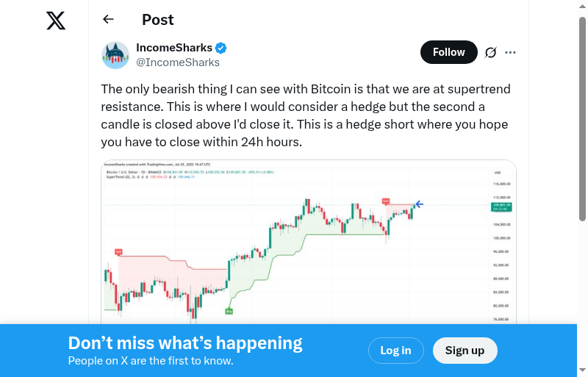Follow the IncomeSharks account
Viewport: 588px width, 377px height.
point(448,52)
